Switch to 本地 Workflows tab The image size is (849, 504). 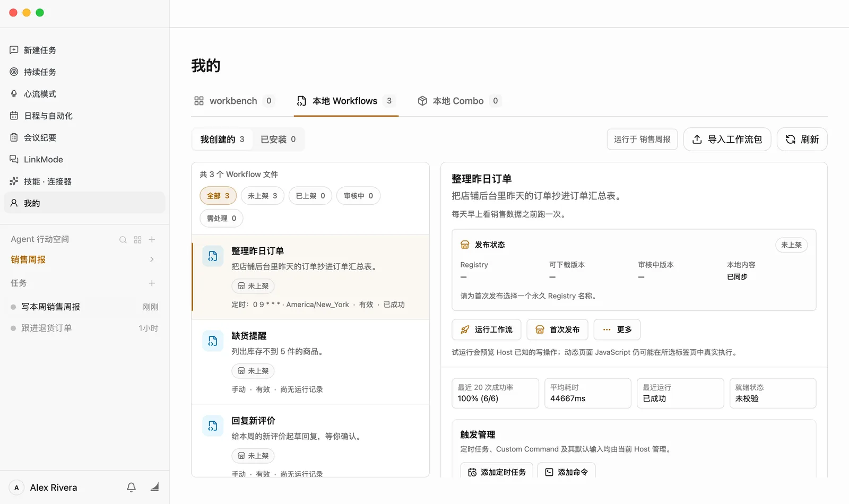(346, 101)
